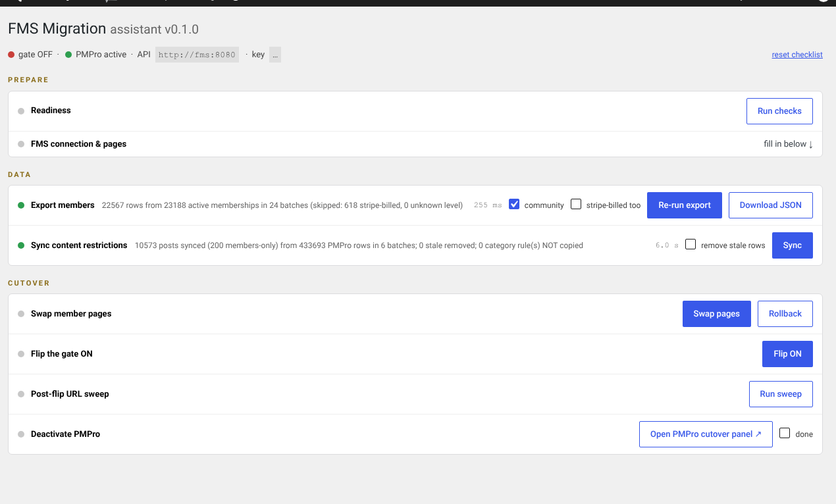
Task: Click the 6.0 s timing value
Action: coord(667,245)
